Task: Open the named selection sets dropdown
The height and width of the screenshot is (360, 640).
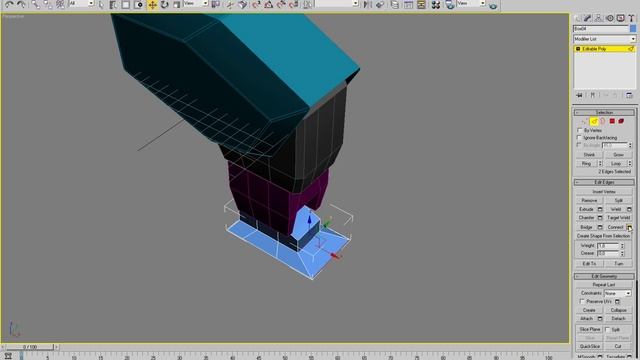Action: 337,3
